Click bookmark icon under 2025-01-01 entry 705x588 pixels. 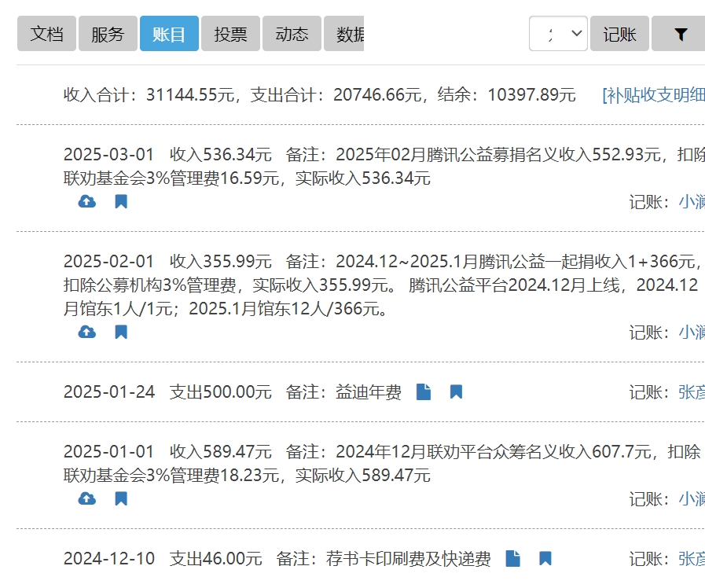tap(121, 499)
